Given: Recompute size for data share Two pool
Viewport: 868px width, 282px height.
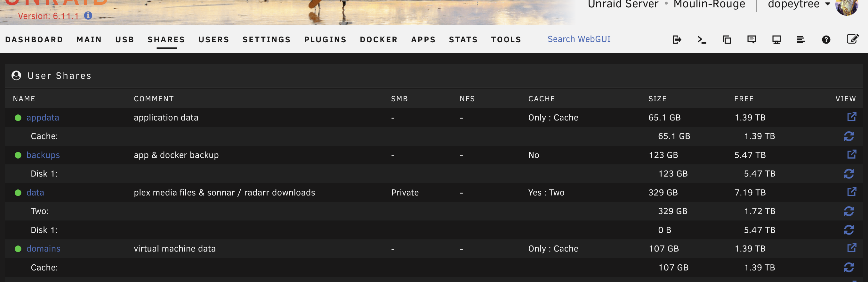Looking at the screenshot, I should (x=848, y=211).
